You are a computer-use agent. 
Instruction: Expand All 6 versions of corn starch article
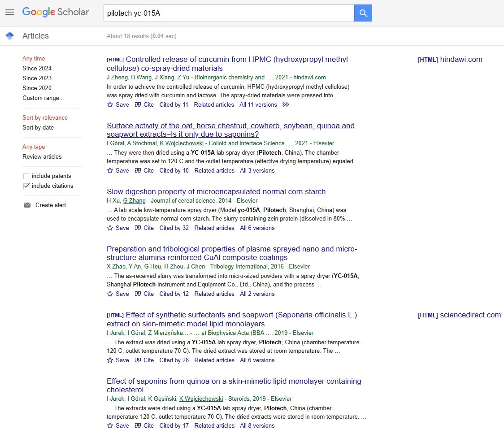(257, 228)
